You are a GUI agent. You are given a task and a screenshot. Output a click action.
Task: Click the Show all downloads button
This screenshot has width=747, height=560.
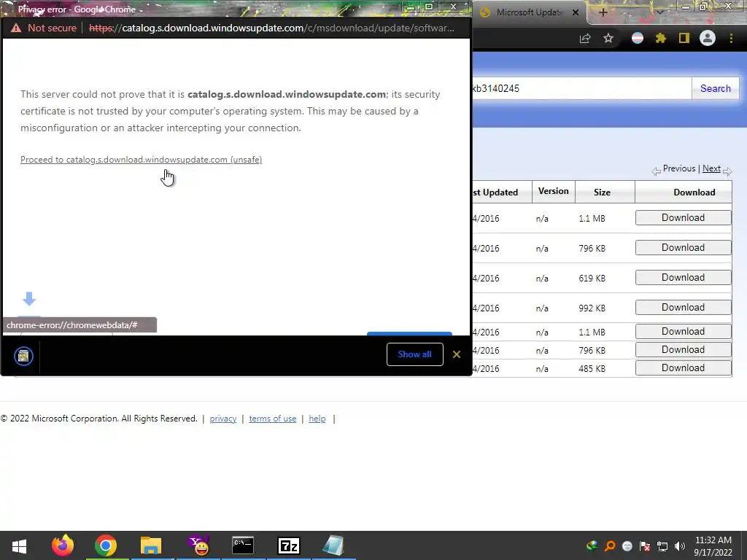click(x=414, y=354)
